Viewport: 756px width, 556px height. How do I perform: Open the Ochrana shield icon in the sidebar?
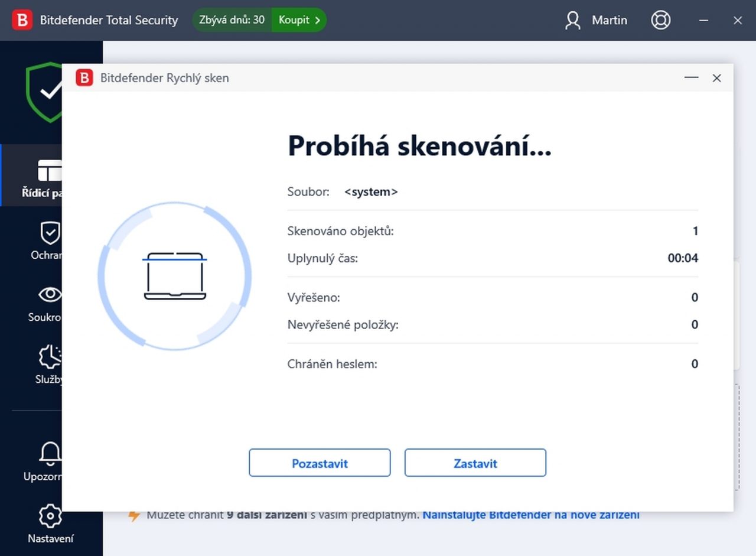[50, 233]
